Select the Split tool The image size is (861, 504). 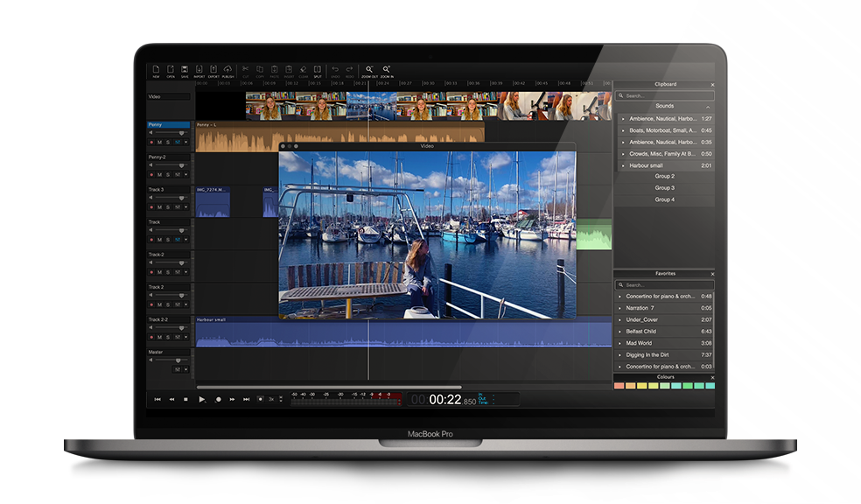(317, 69)
